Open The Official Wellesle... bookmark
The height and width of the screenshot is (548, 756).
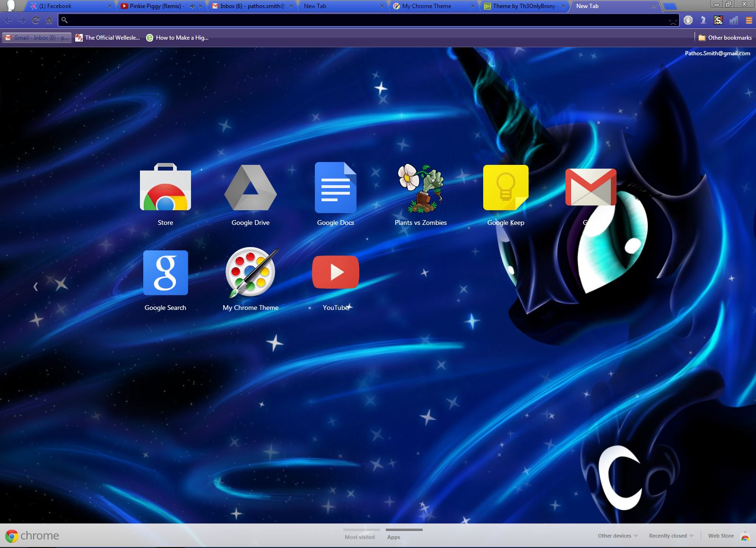(108, 38)
